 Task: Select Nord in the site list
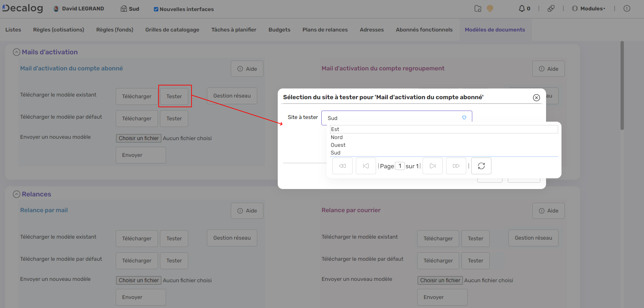pyautogui.click(x=337, y=137)
